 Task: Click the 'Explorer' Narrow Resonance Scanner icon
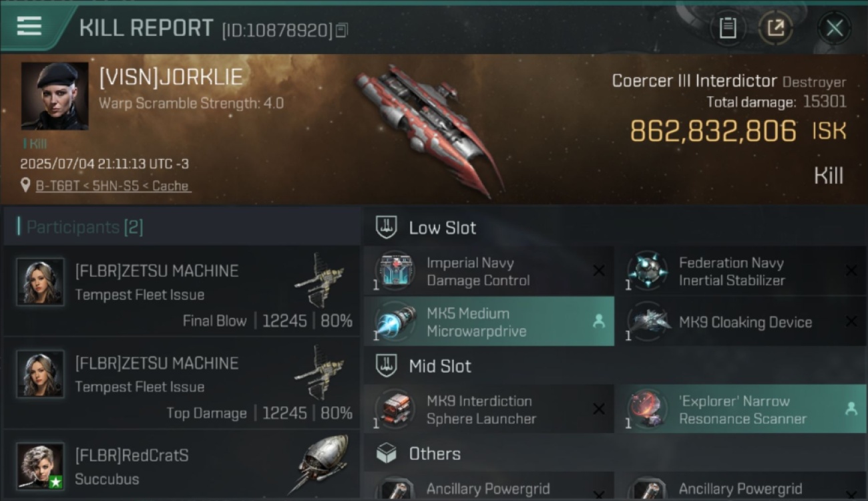click(x=646, y=409)
